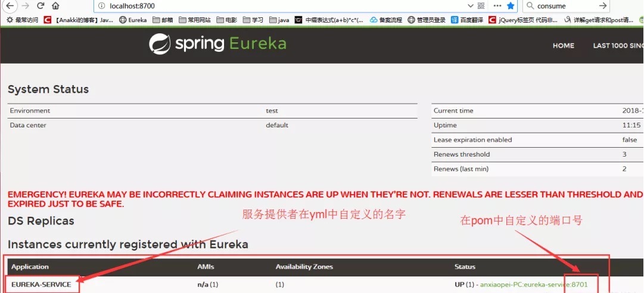The image size is (644, 293).
Task: Click the search box containing consume
Action: click(565, 6)
